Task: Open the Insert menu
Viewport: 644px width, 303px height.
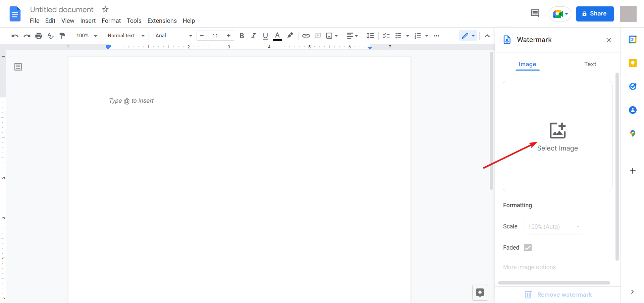Action: (x=88, y=21)
